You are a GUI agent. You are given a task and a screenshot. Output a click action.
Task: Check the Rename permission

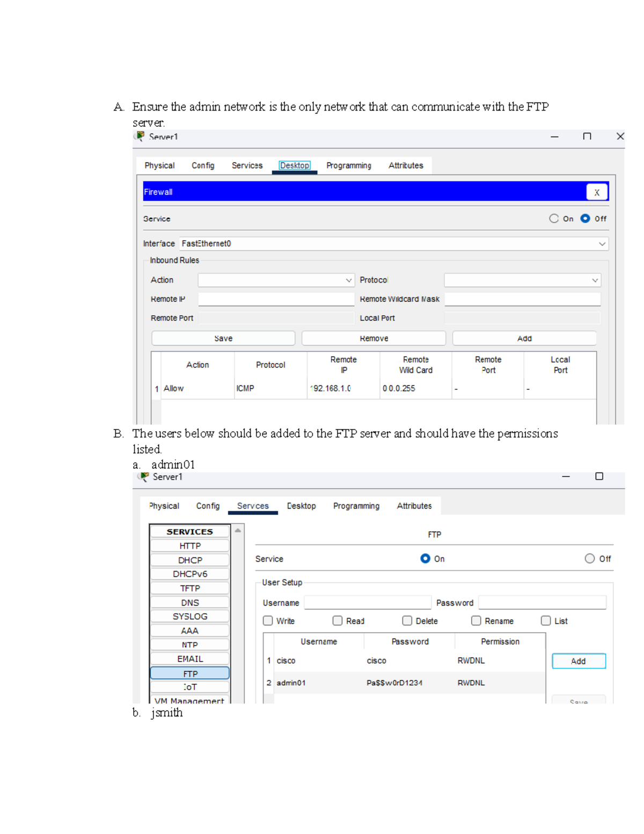476,621
